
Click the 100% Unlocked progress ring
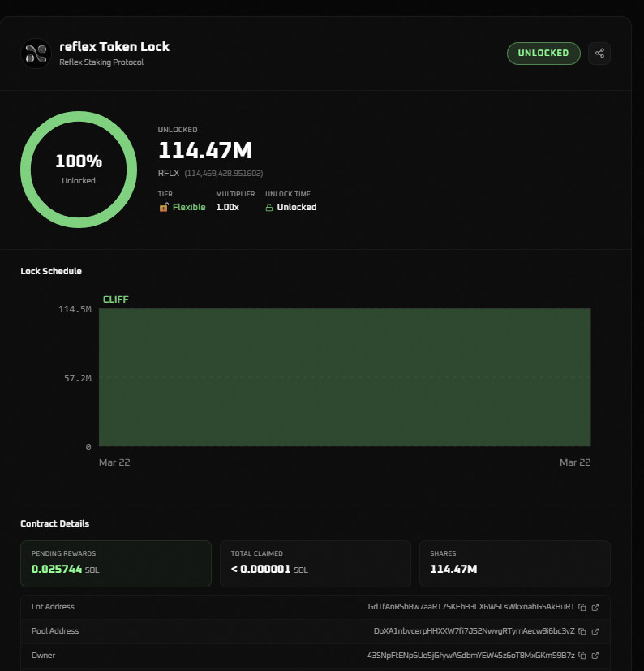tap(79, 170)
